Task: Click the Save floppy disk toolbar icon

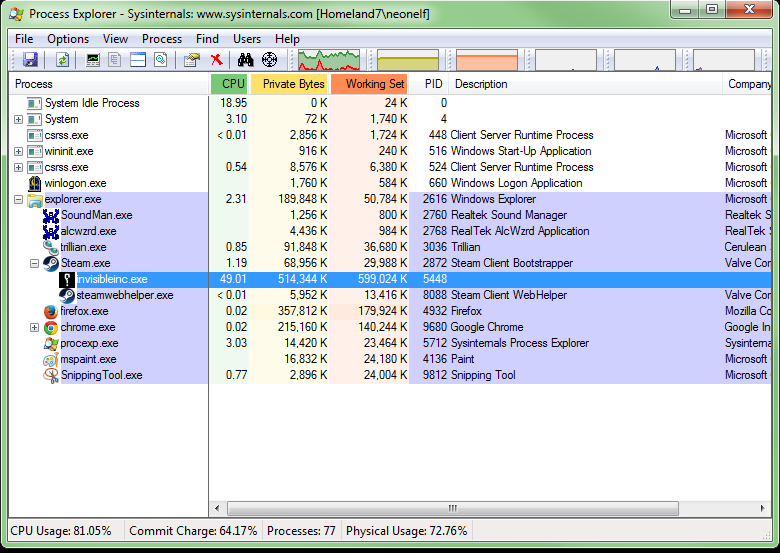Action: (30, 60)
